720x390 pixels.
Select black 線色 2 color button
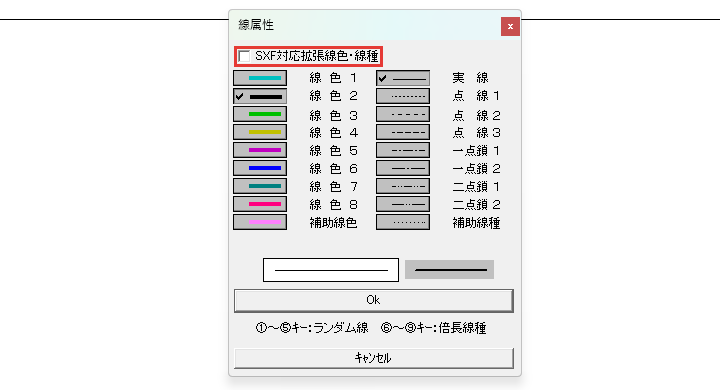[260, 96]
